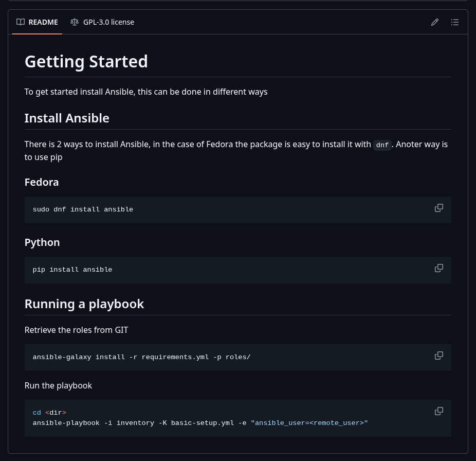Click the 'Fedora' subheading
The height and width of the screenshot is (461, 476).
pyautogui.click(x=42, y=182)
